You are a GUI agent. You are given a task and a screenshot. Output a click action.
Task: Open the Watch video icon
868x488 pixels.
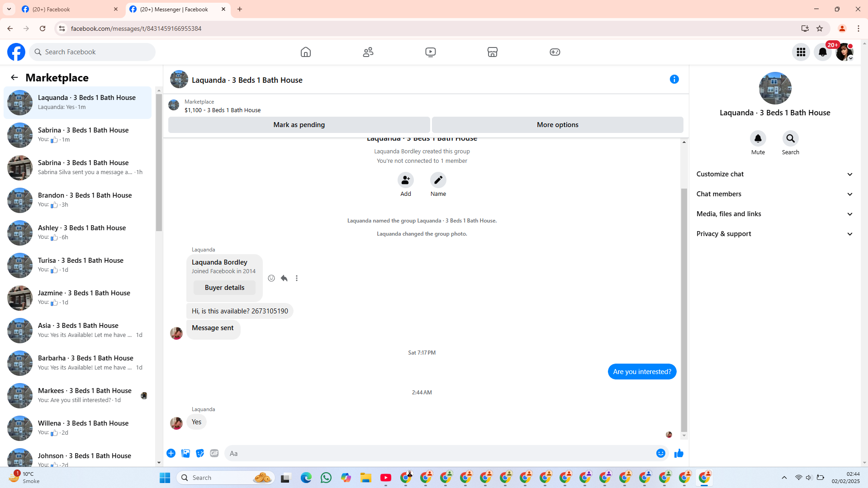tap(431, 52)
